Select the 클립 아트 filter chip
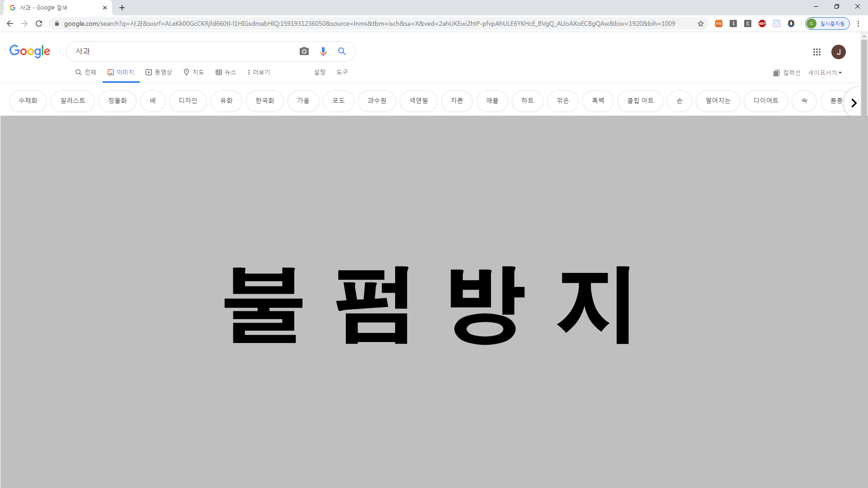The height and width of the screenshot is (488, 868). point(640,101)
